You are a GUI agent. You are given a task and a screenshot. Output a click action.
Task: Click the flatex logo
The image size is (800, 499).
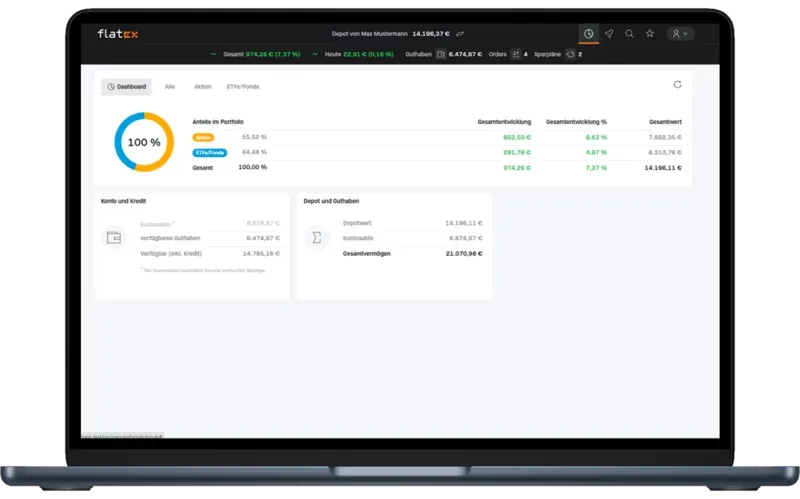click(x=118, y=34)
